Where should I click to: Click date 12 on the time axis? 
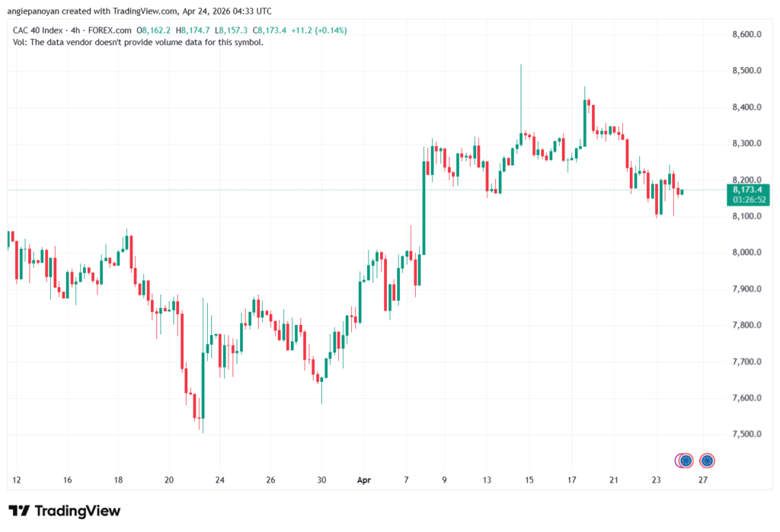coord(17,480)
